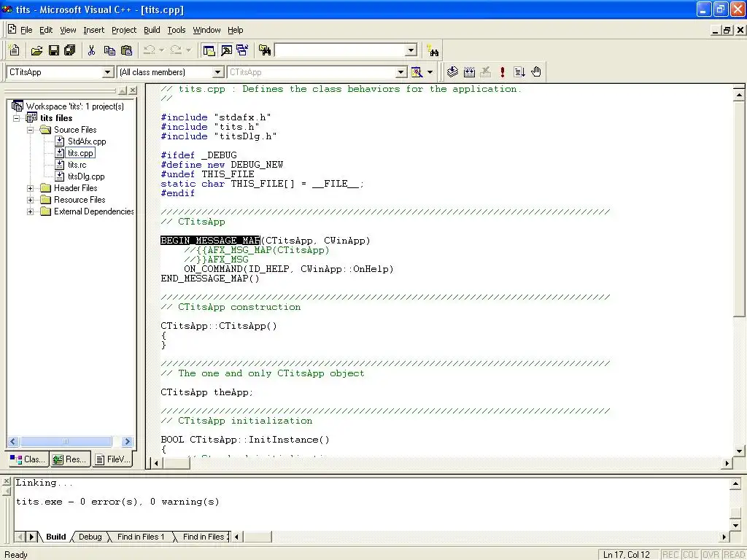Click the document icon beside File menu

pos(12,29)
